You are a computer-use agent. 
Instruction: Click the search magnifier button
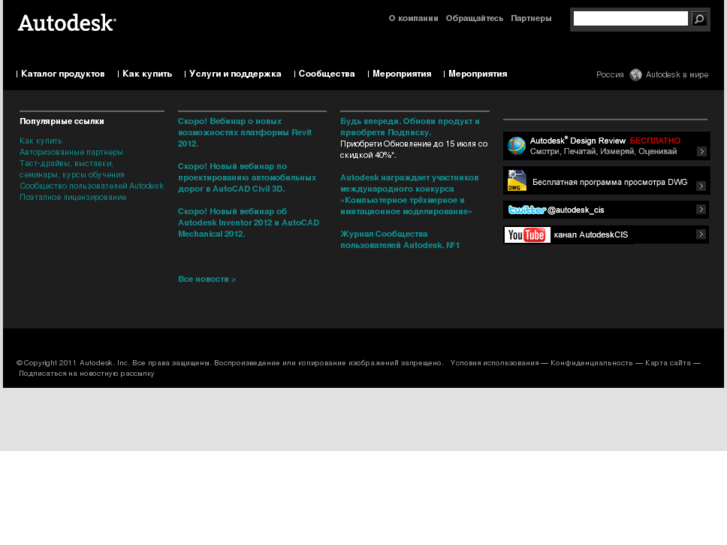[699, 19]
